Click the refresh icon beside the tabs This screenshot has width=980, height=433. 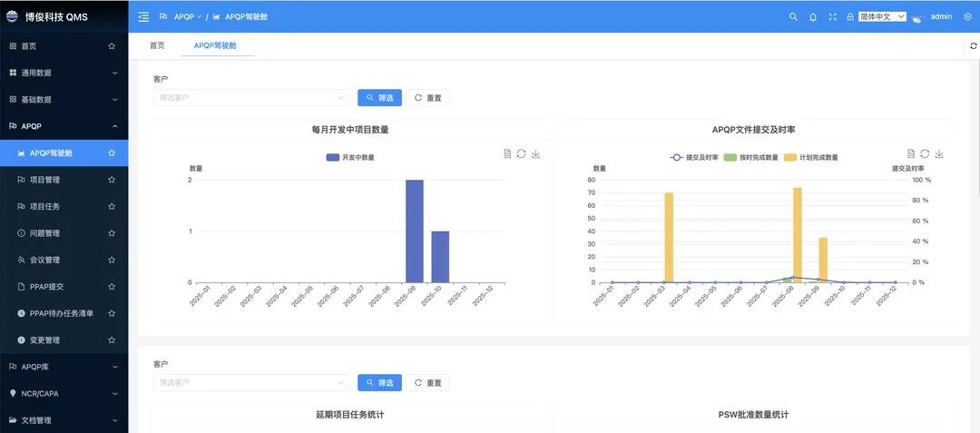pyautogui.click(x=973, y=45)
